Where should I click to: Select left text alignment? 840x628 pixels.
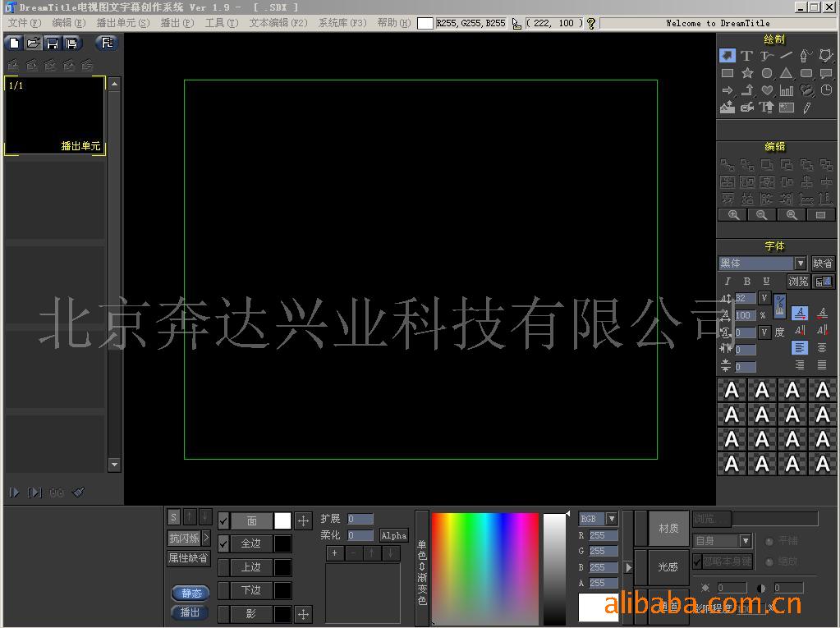click(799, 348)
